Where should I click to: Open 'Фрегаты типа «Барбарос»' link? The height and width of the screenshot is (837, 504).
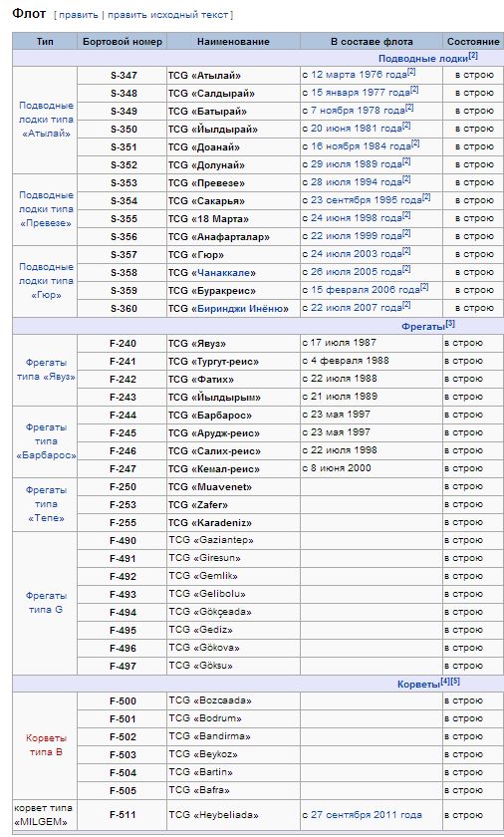pyautogui.click(x=46, y=441)
